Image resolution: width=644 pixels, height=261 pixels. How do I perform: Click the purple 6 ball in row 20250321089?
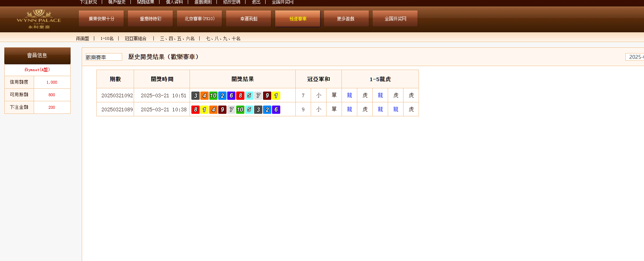click(276, 109)
